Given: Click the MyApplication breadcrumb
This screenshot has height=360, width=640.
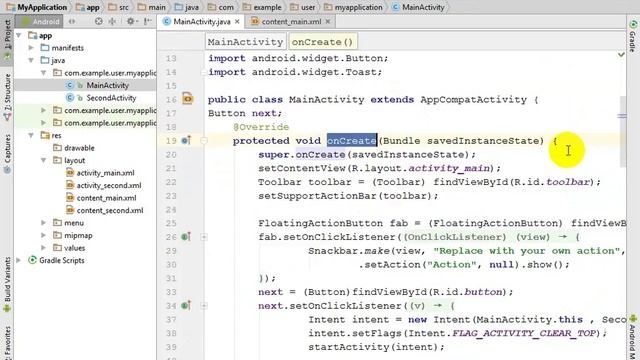Looking at the screenshot, I should pos(37,7).
